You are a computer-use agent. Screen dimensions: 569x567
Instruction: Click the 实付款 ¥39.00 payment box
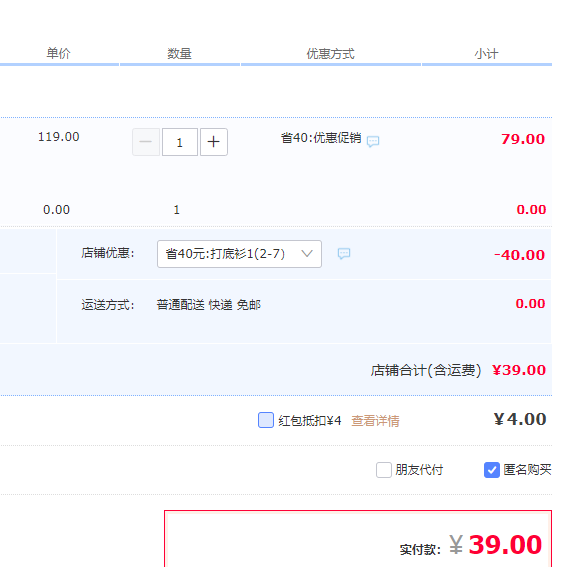[358, 539]
